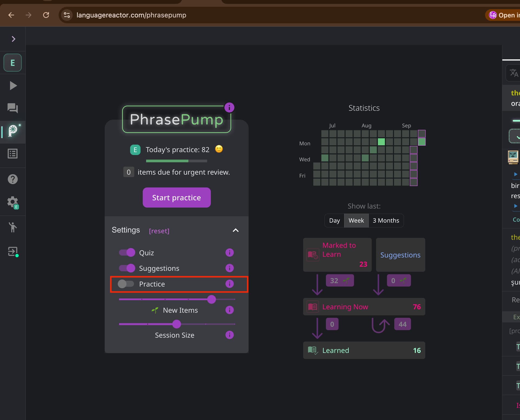Open the dashed dropdown box at right edge

coord(515,136)
